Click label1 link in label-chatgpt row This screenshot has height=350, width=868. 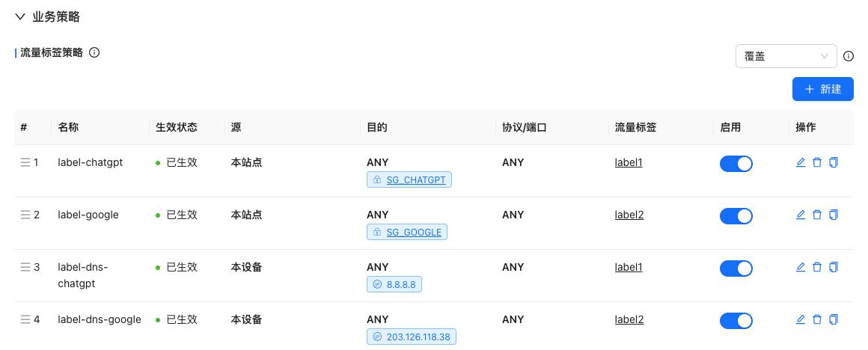(629, 162)
